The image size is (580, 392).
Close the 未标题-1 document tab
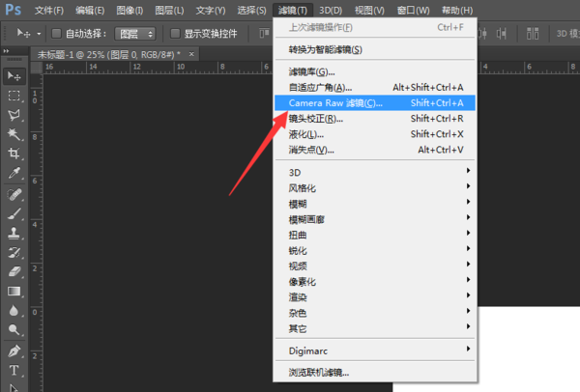[x=191, y=54]
